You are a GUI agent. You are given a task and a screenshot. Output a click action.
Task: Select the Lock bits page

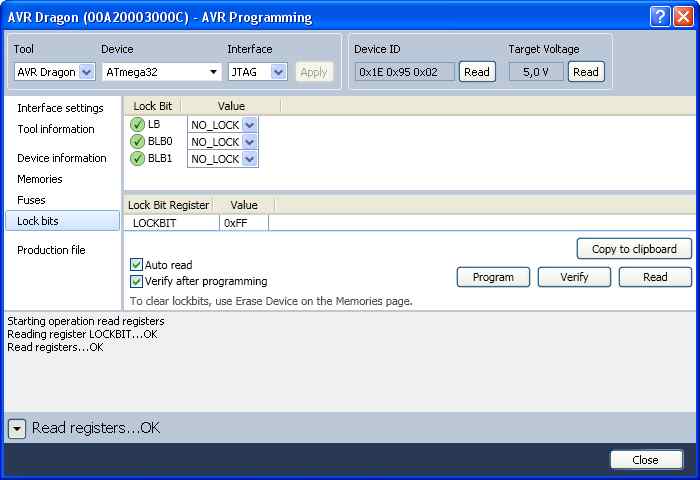(x=62, y=221)
